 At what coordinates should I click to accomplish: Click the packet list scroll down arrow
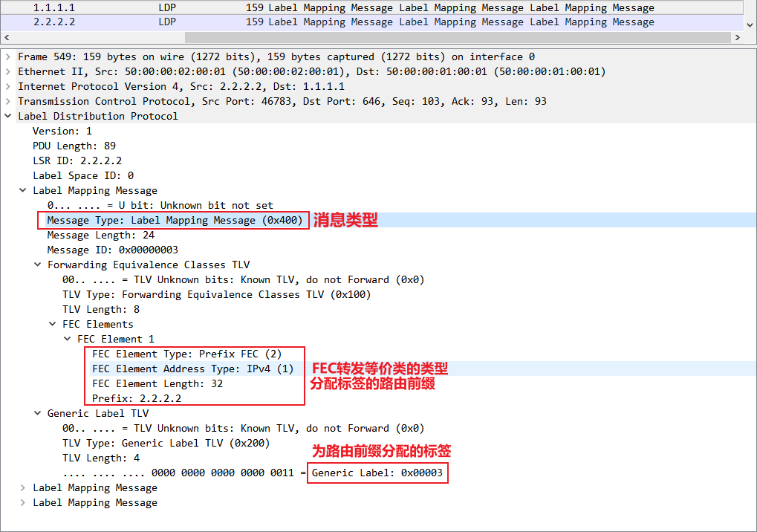coord(750,25)
